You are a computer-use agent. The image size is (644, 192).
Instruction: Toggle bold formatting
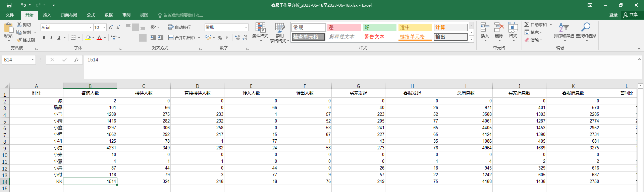(44, 38)
